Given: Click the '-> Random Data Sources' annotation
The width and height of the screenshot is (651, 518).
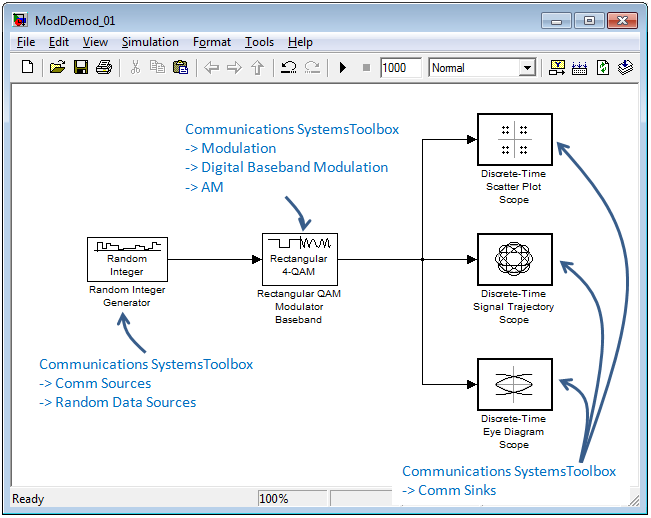Looking at the screenshot, I should tap(117, 402).
